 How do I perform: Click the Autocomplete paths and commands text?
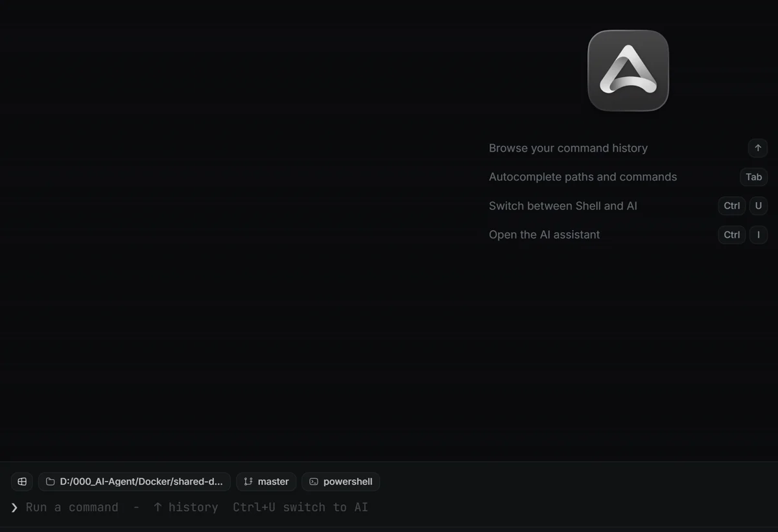point(583,177)
